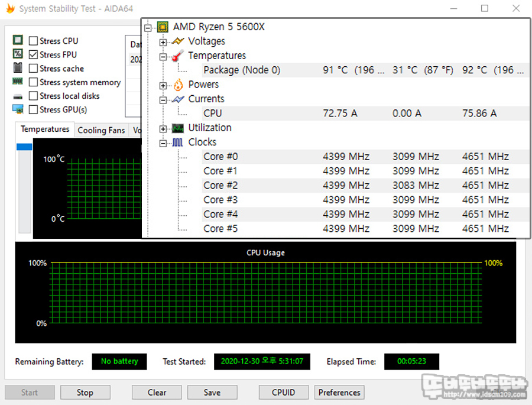Click the 3083 MHz minimum clock value
Image resolution: width=532 pixels, height=405 pixels.
(x=416, y=186)
